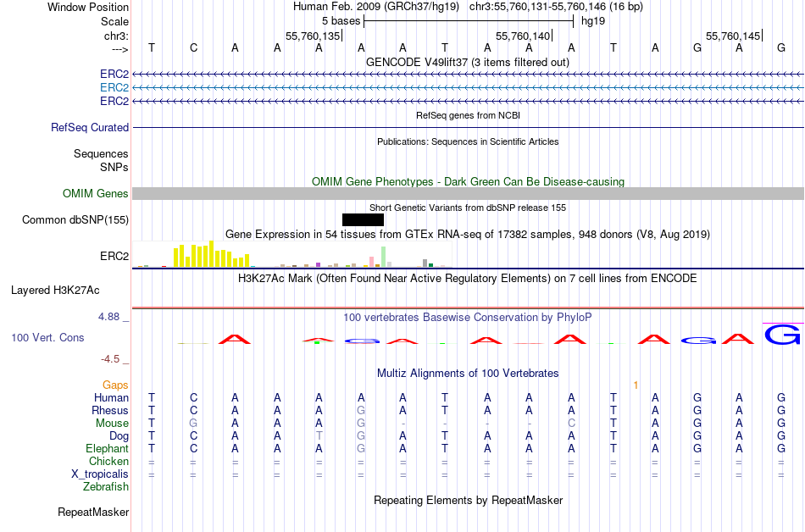
Task: Click position marker 55,760,135
Action: pos(313,36)
